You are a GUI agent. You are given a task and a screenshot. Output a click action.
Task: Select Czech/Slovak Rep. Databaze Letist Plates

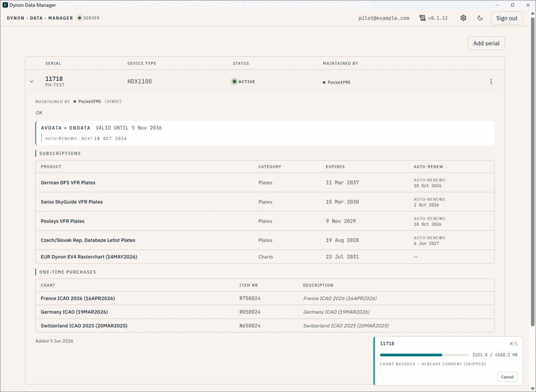pos(265,240)
